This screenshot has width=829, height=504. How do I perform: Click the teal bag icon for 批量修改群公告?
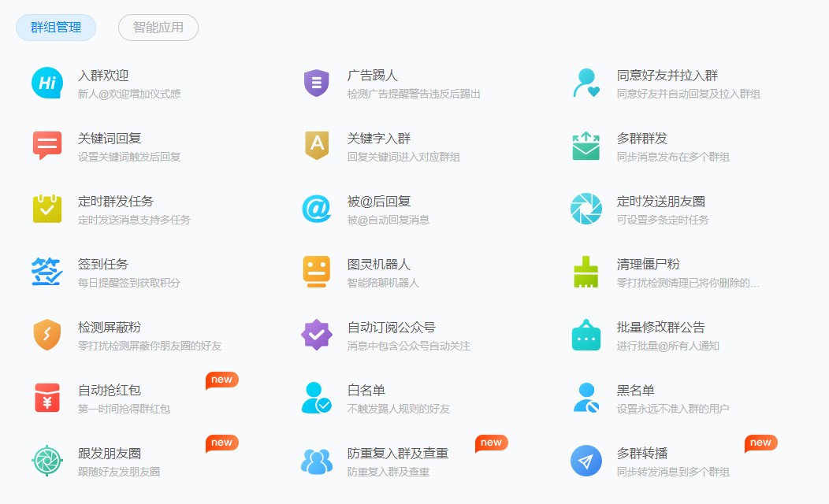click(586, 335)
